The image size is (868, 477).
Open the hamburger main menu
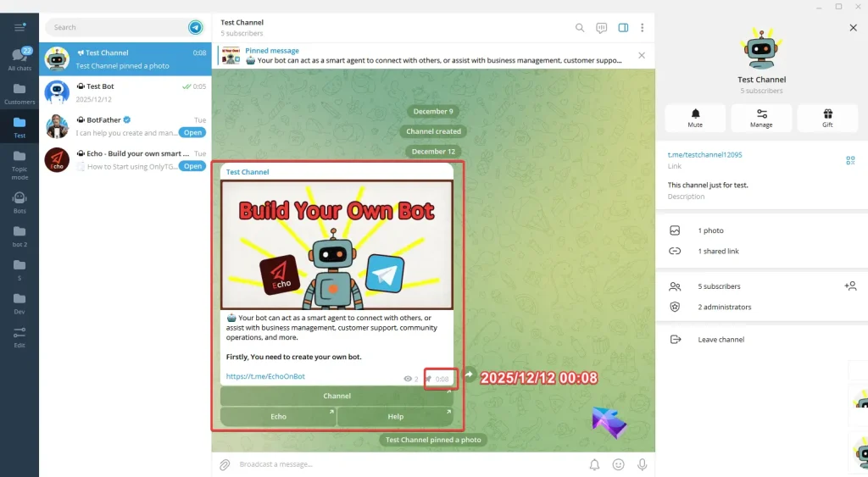19,27
